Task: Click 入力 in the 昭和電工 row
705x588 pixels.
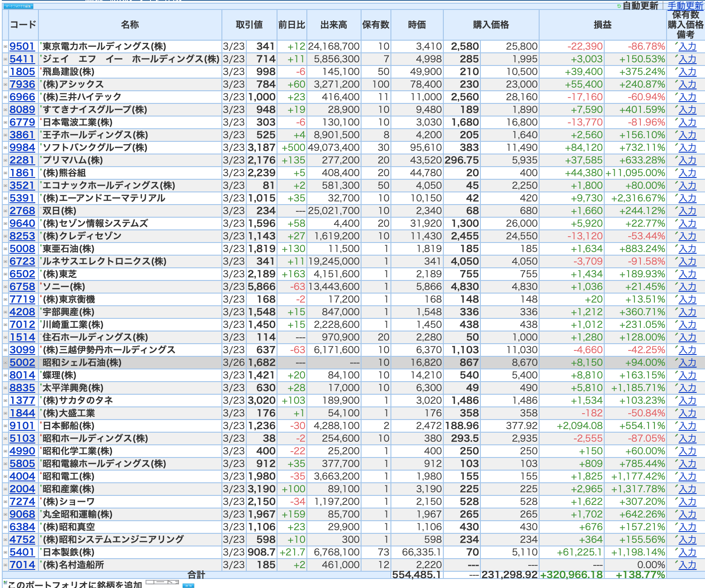Action: [x=687, y=476]
